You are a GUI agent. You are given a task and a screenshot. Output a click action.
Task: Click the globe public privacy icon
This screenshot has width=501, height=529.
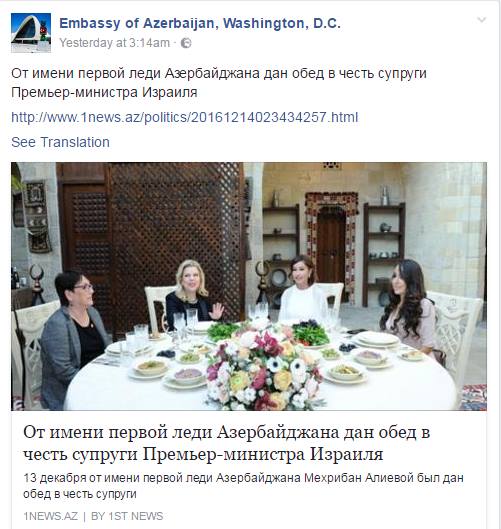pyautogui.click(x=186, y=43)
